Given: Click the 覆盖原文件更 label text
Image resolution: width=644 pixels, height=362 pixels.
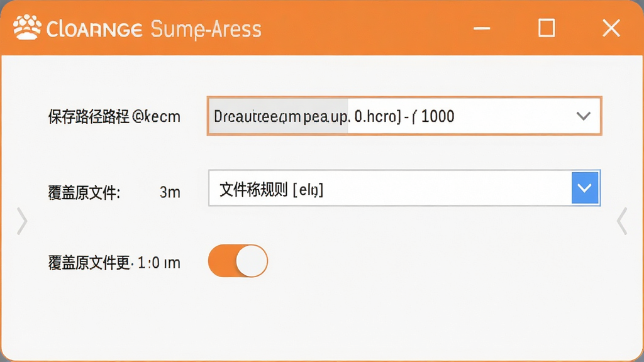Looking at the screenshot, I should click(89, 263).
